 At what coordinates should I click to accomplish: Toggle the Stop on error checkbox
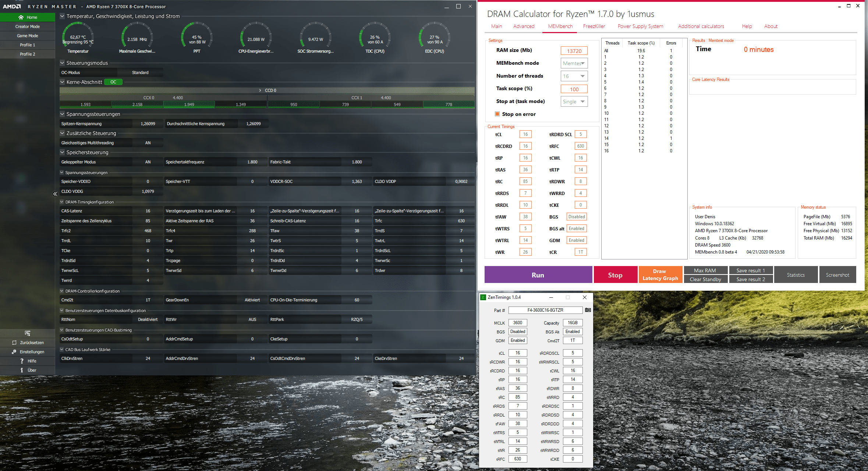[497, 114]
